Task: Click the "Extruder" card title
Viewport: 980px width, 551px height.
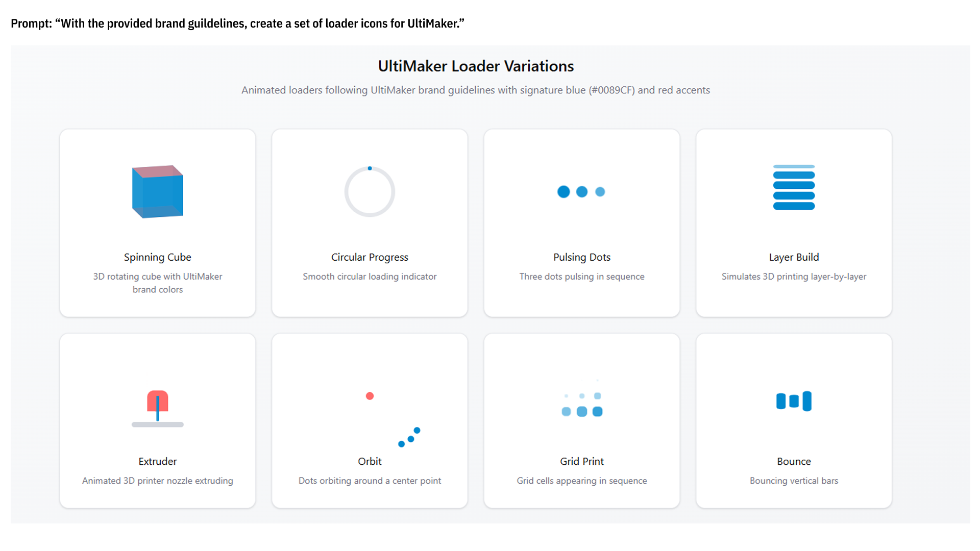Action: click(x=158, y=461)
